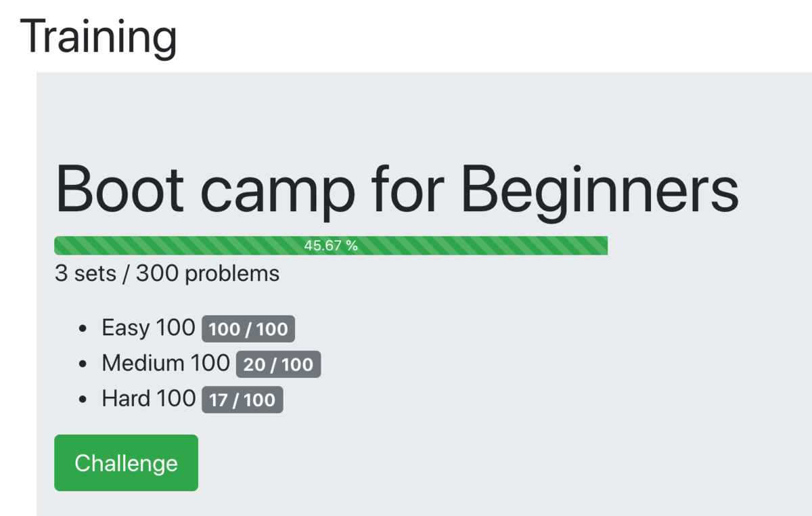
Task: Click the bullet point beside Easy 100
Action: click(x=83, y=328)
